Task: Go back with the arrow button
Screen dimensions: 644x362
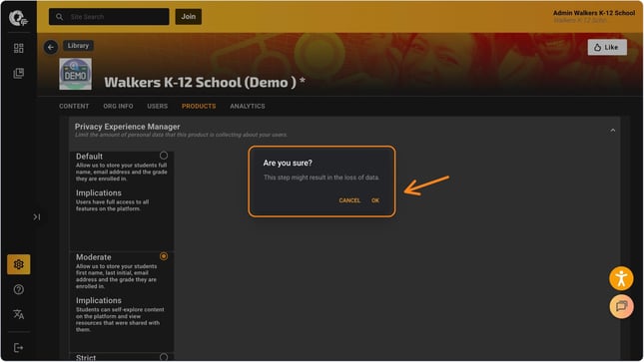Action: (51, 47)
